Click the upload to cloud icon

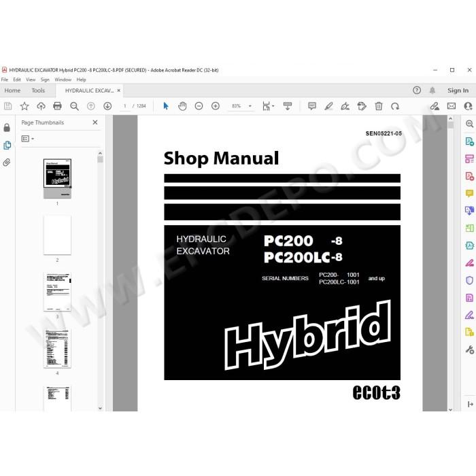click(x=41, y=106)
